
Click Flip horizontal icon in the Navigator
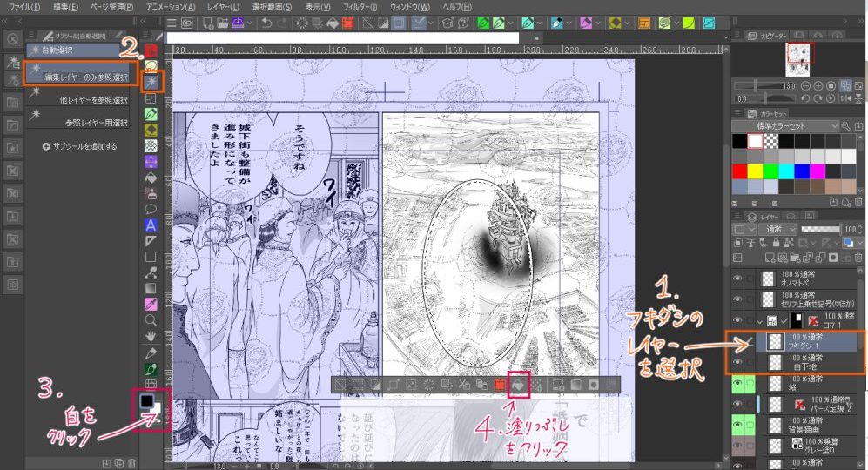coord(846,98)
